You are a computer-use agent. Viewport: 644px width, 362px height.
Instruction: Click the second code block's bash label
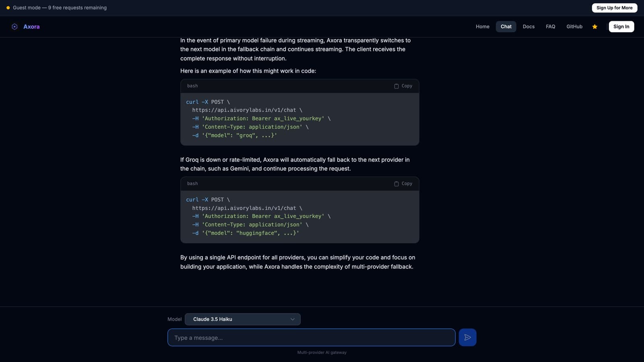192,184
